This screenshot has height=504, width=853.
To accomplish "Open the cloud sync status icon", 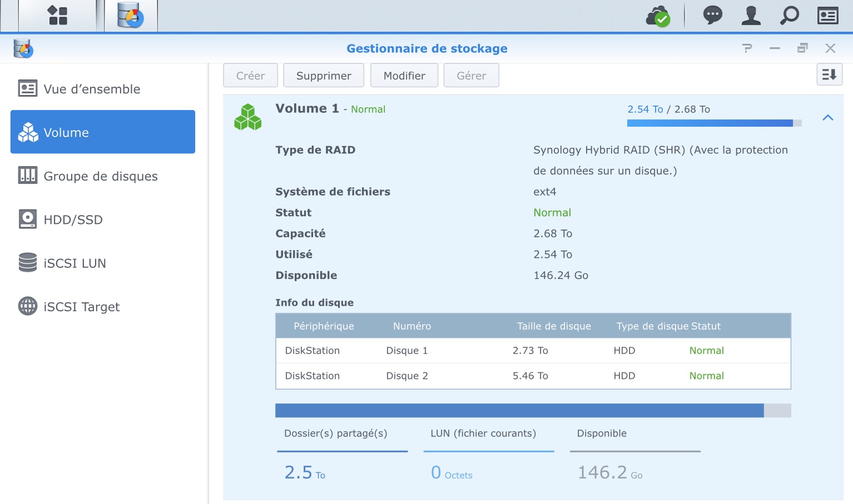I will [x=658, y=16].
